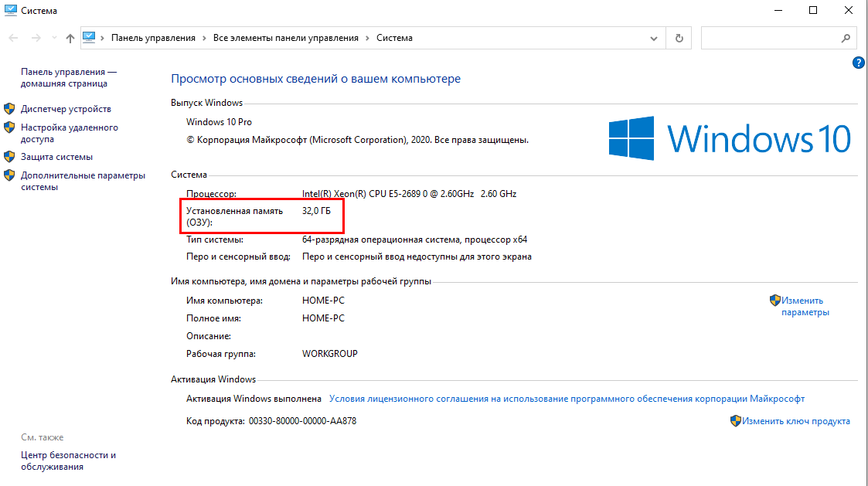
Task: Click shield icon beside 'Дополнительные параметры системы'
Action: [x=9, y=175]
